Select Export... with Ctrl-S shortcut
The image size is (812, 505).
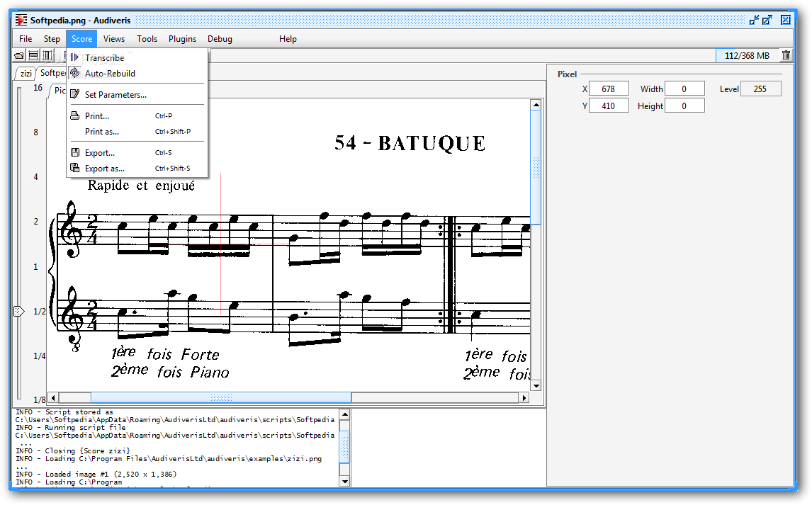pos(137,153)
